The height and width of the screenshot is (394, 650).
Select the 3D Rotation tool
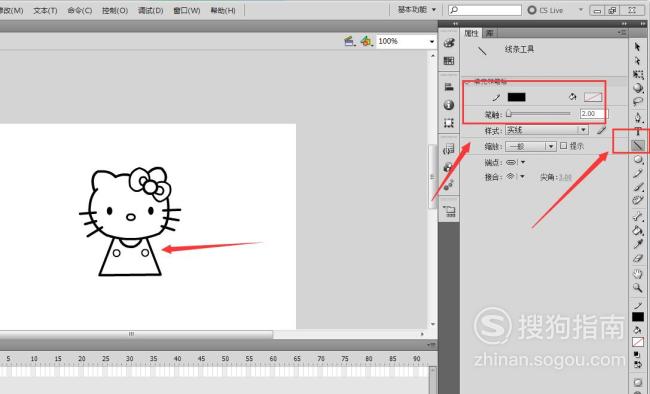coord(638,88)
